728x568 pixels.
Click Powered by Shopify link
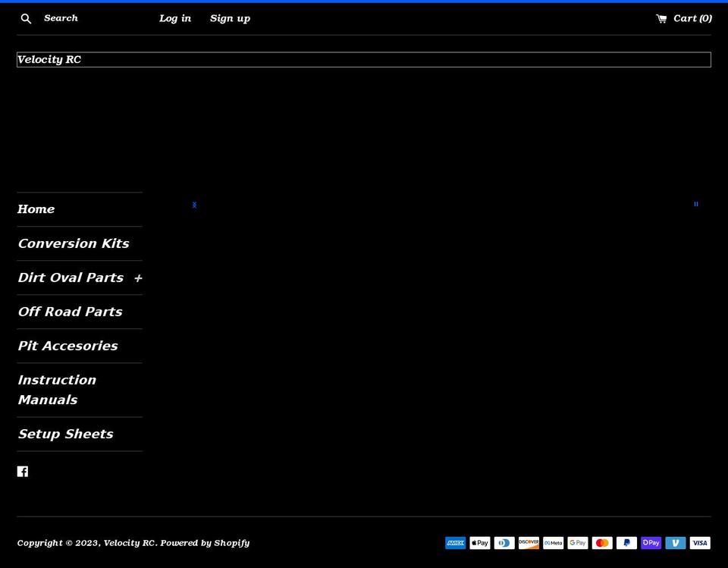point(205,543)
